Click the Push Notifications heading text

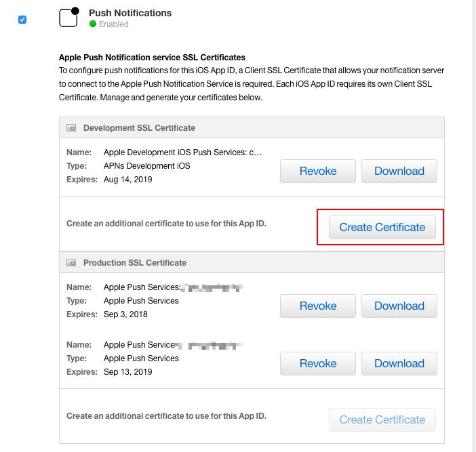tap(130, 13)
